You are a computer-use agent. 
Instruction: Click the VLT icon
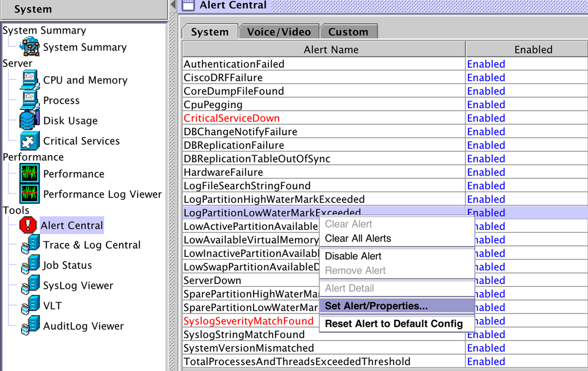point(31,305)
